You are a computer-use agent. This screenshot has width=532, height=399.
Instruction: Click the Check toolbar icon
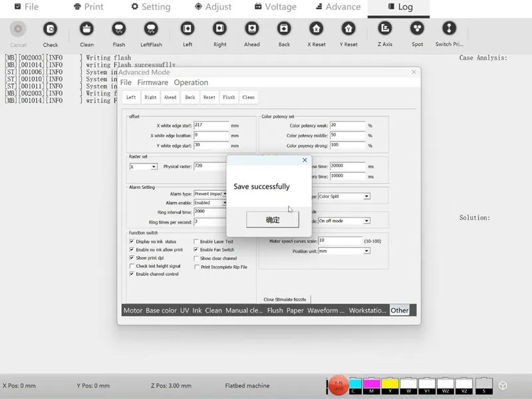coord(51,30)
